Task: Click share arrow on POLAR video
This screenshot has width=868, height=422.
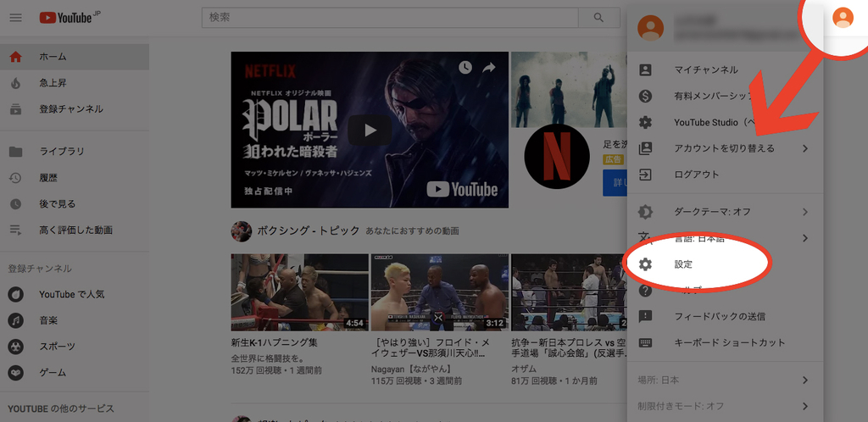Action: 489,68
